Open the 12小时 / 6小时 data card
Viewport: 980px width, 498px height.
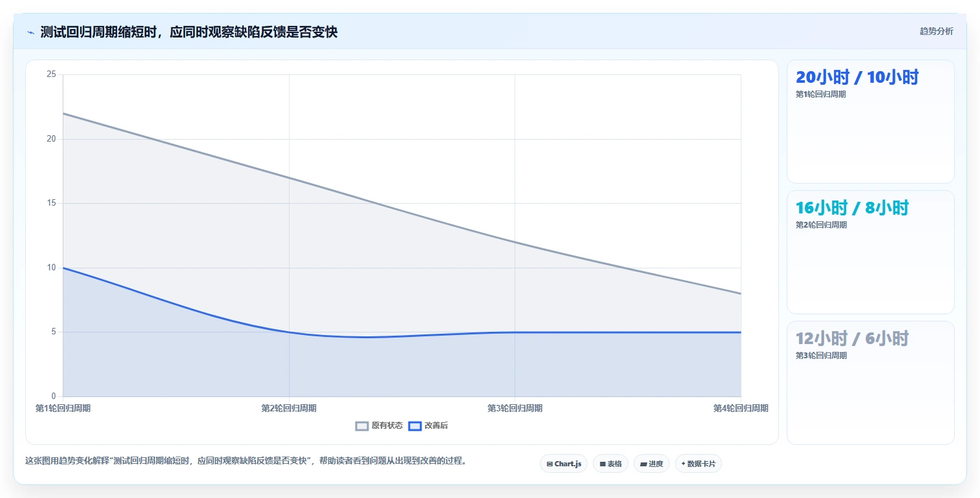[870, 383]
